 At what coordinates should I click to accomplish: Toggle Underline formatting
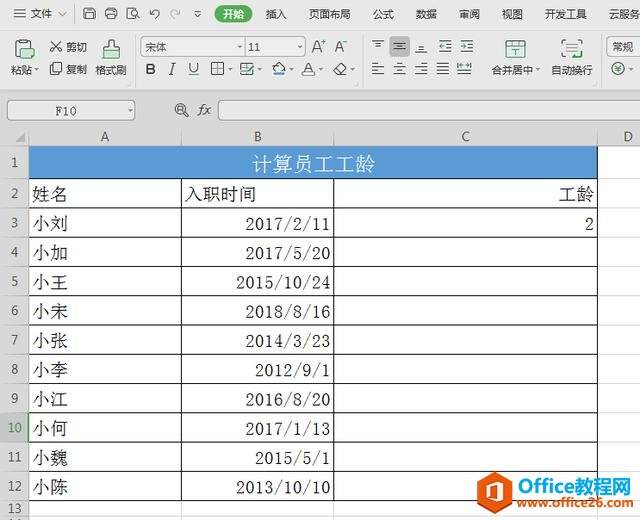[193, 69]
